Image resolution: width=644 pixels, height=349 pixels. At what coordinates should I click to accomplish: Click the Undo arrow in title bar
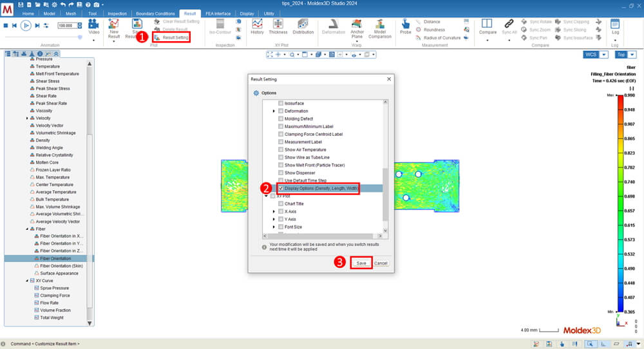click(x=63, y=5)
